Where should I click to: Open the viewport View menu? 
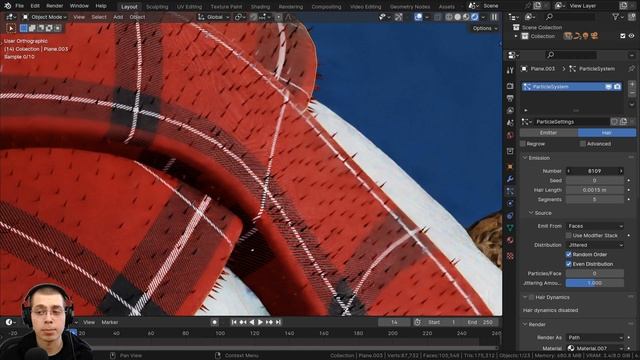79,17
